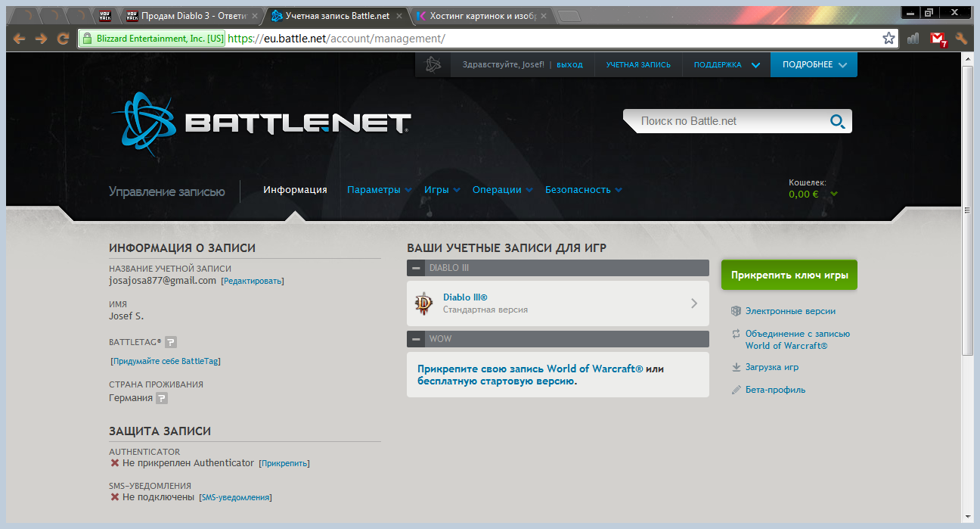Screen dimensions: 980x529
Task: Switch to Хостинг картинок browser tab
Action: 482,16
